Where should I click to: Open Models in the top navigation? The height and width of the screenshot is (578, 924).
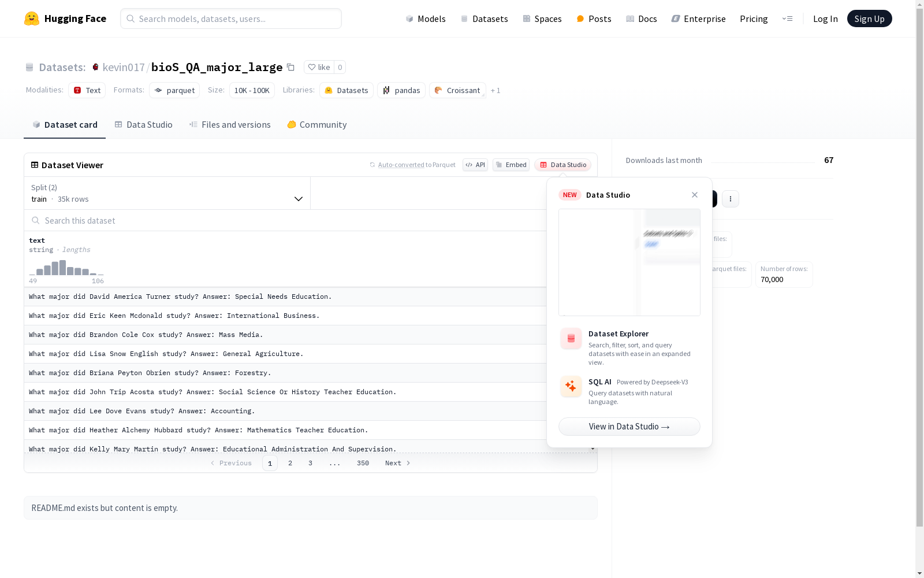[426, 18]
